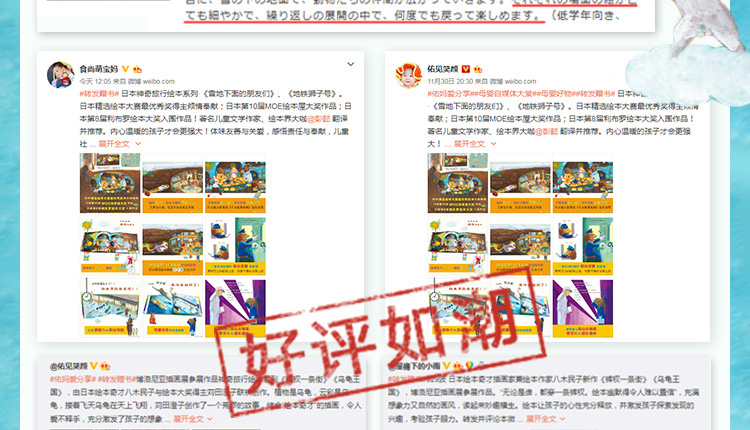The image size is (750, 430).
Task: Open bottom-right purple thumbnail in 食尚萌宝妈's grid
Action: (x=235, y=308)
